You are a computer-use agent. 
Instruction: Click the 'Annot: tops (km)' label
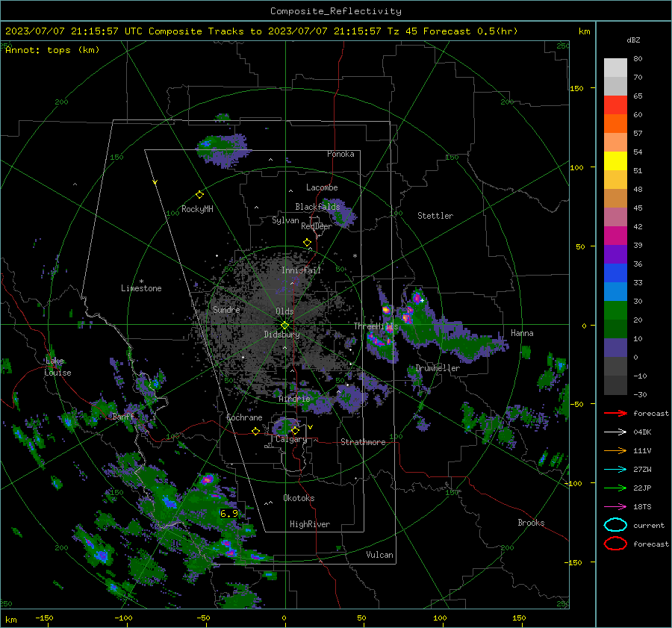pos(52,50)
